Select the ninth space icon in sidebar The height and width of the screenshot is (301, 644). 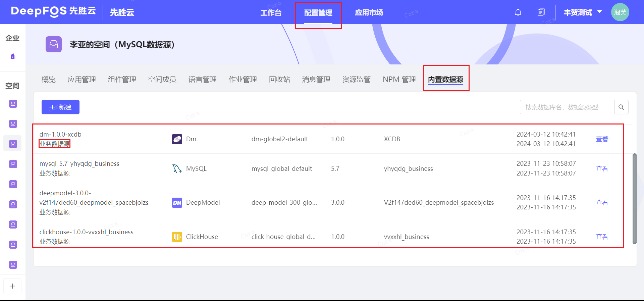tap(13, 265)
